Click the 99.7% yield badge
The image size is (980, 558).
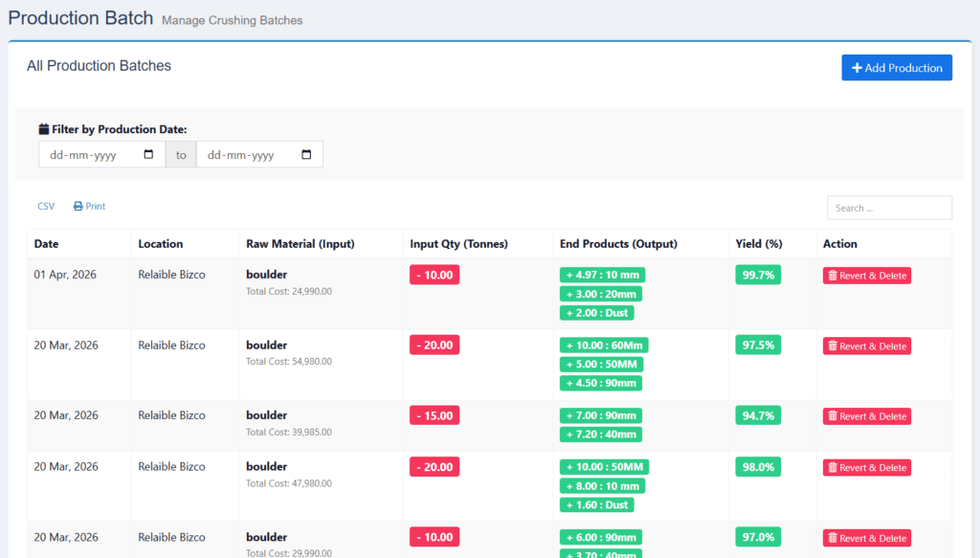point(758,275)
